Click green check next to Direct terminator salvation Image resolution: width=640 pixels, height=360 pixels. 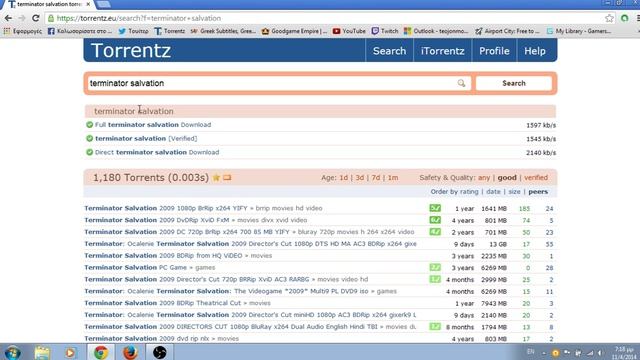(x=90, y=152)
